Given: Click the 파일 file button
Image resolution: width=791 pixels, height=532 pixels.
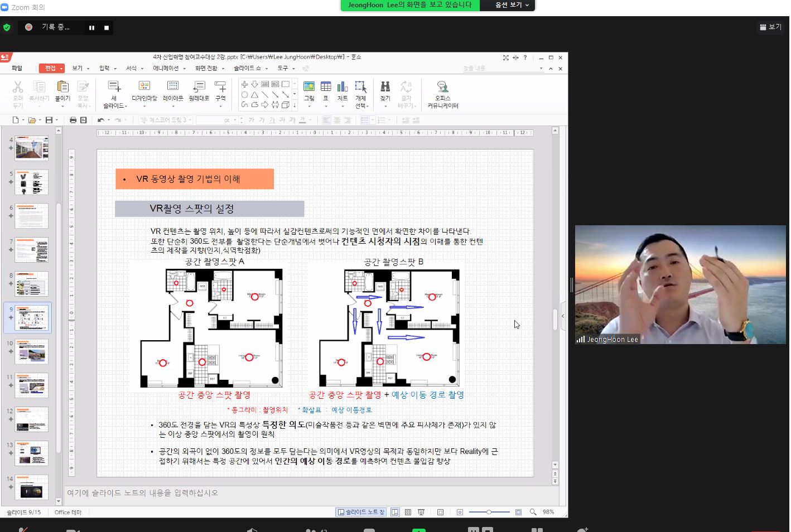Looking at the screenshot, I should click(17, 68).
